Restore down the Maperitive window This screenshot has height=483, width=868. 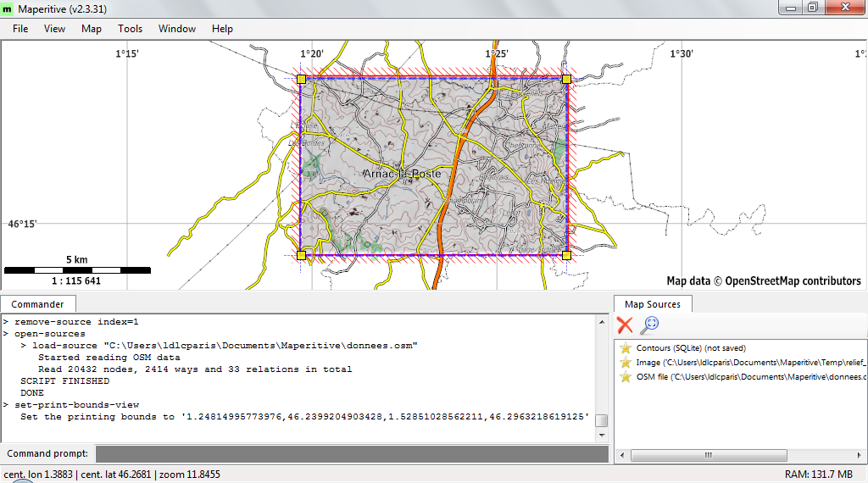pos(813,7)
